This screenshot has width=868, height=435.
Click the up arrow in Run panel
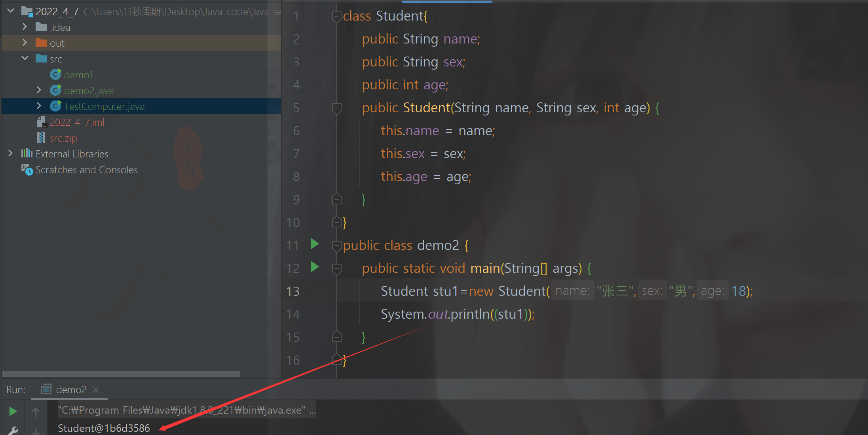point(36,412)
